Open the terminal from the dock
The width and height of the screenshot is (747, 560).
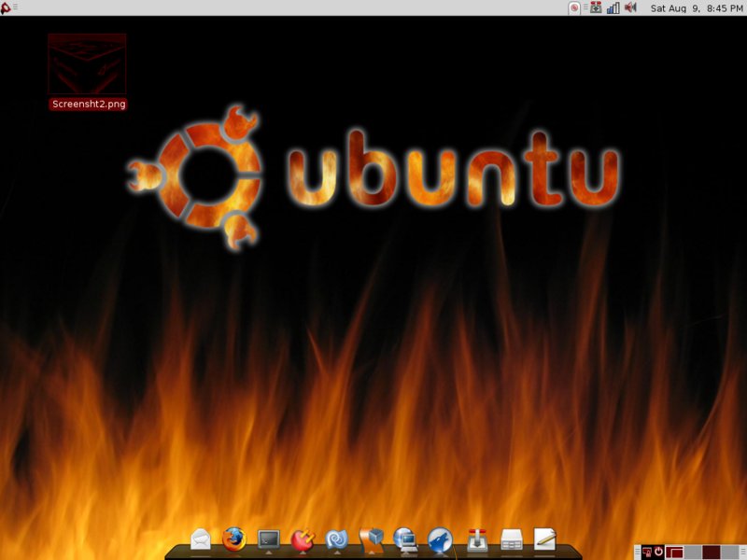coord(269,539)
